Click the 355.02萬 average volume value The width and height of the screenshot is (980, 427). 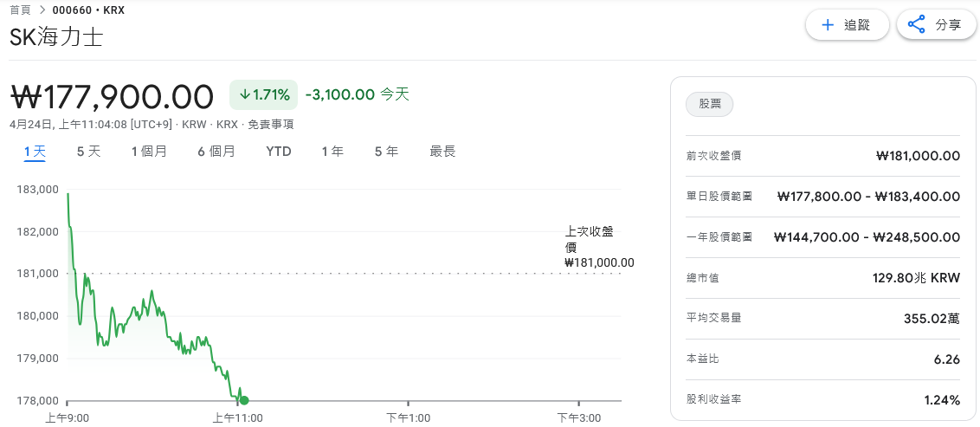click(x=932, y=318)
